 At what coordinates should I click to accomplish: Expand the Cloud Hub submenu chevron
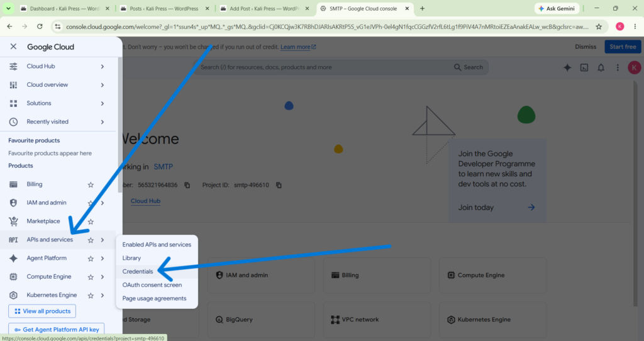(x=103, y=67)
